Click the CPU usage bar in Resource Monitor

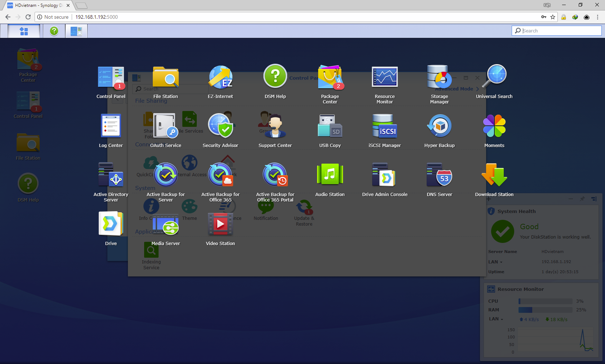[x=546, y=301]
